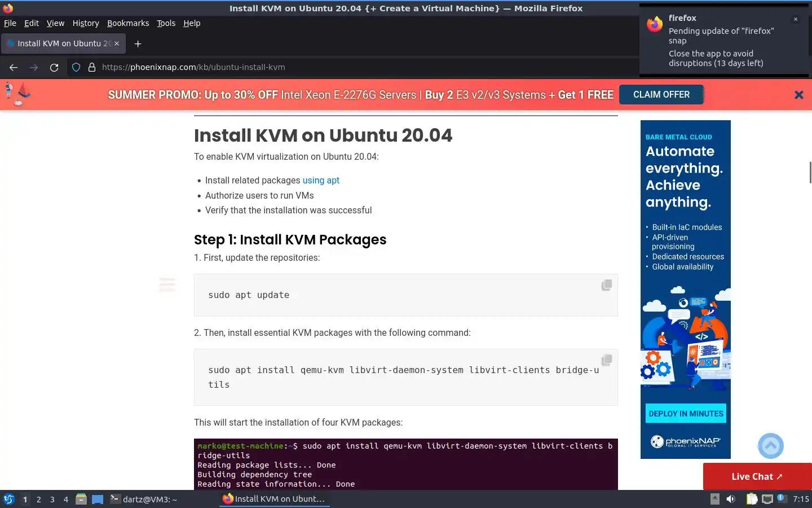
Task: Switch to workspace 1
Action: [25, 499]
